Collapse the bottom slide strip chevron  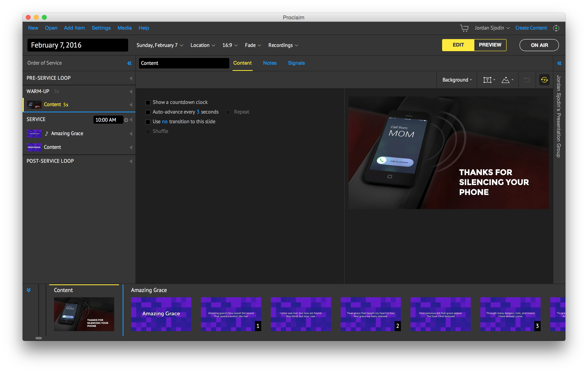click(x=29, y=290)
